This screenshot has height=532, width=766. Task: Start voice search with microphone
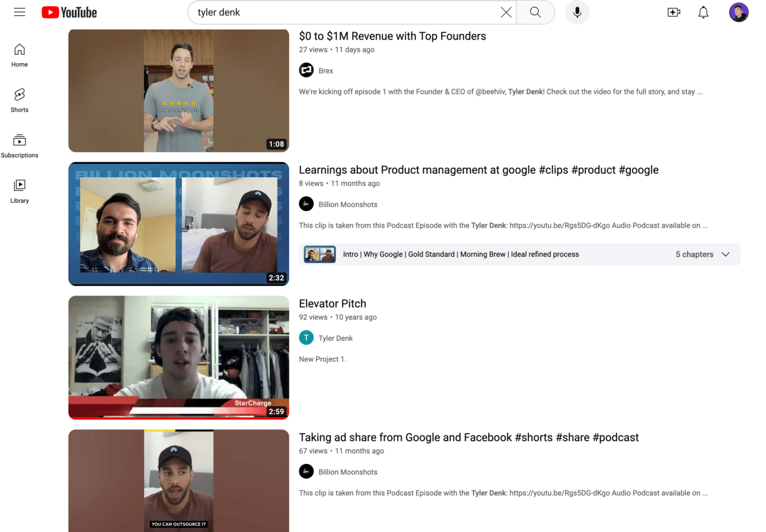577,12
